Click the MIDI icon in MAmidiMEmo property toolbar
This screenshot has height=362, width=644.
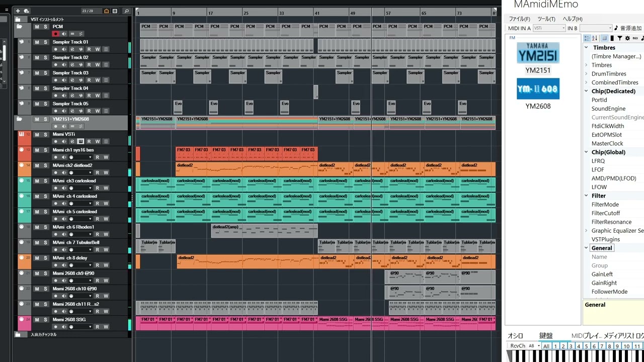[635, 38]
